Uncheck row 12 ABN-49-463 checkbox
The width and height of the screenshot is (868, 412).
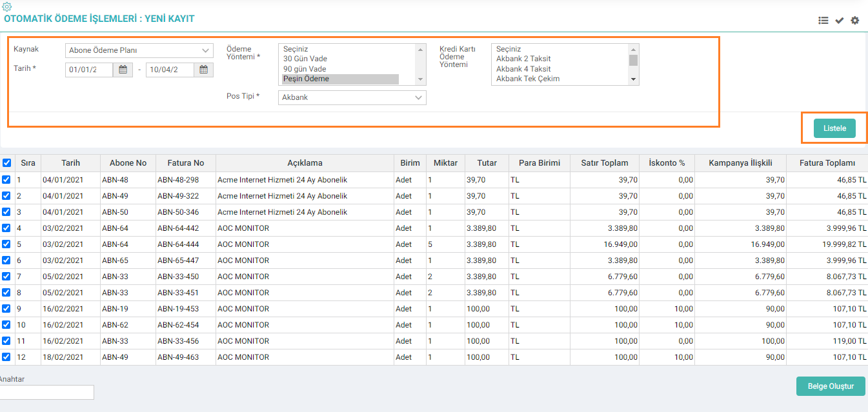(x=6, y=357)
